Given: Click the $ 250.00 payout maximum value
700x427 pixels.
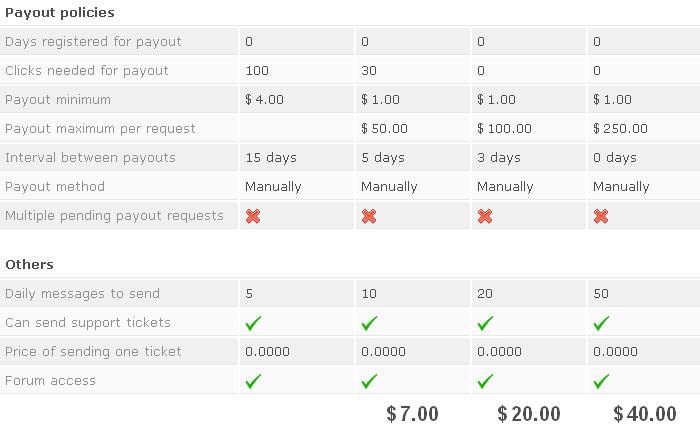Looking at the screenshot, I should 620,129.
